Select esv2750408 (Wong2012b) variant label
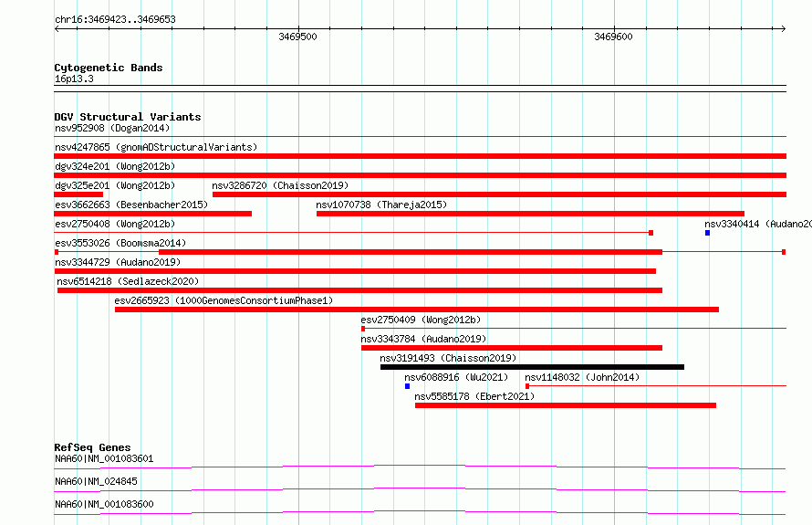This screenshot has height=525, width=812. tap(115, 224)
